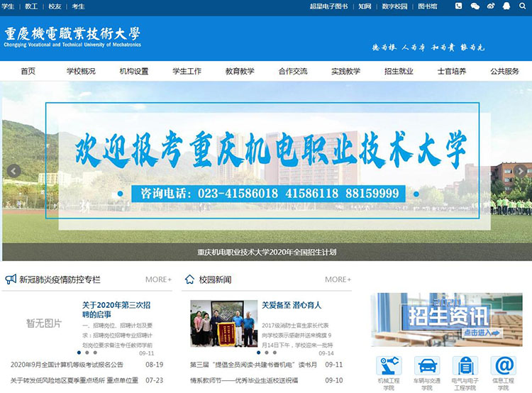
Task: Open 学生工作 navigation menu
Action: point(187,71)
